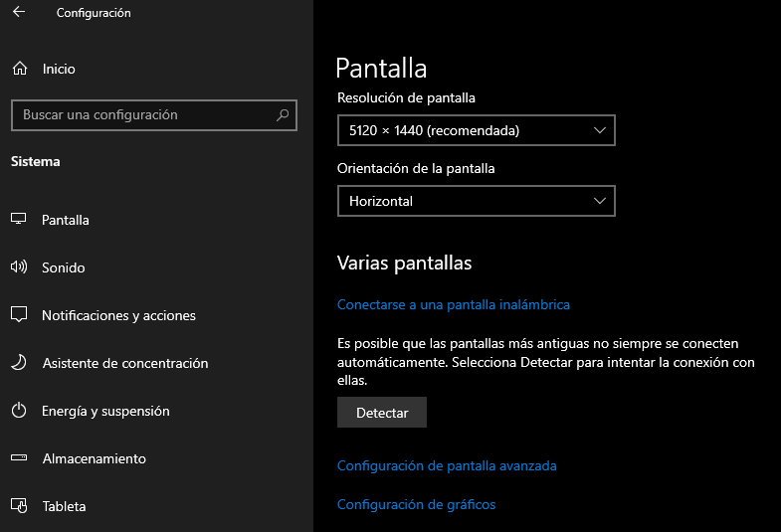Click the back arrow in the title bar
Viewport: 781px width, 532px height.
pyautogui.click(x=19, y=13)
